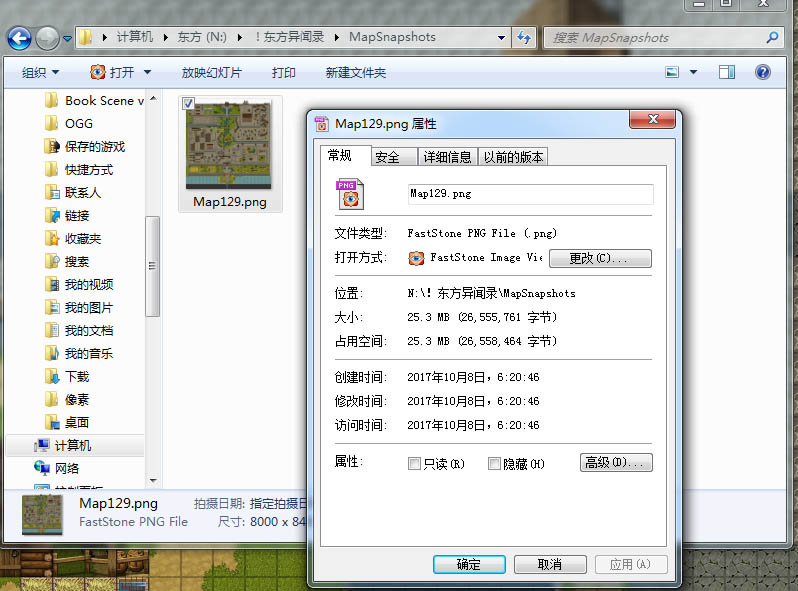Click the navigation pane scrollbar thumb
The width and height of the screenshot is (798, 591).
(x=152, y=266)
